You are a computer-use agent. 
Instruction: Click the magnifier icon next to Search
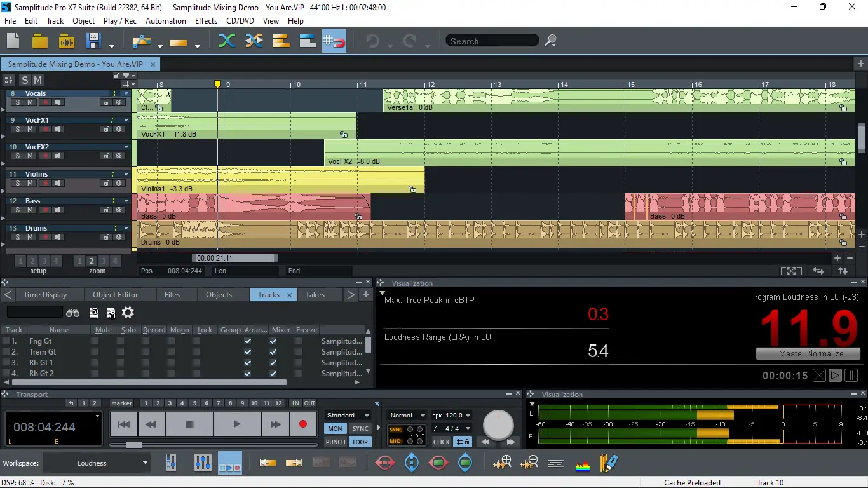click(x=551, y=41)
